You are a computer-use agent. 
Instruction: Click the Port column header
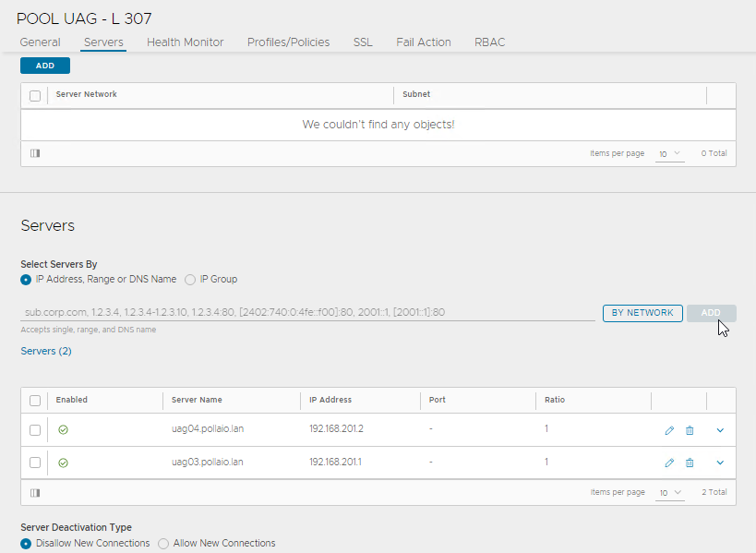[438, 400]
